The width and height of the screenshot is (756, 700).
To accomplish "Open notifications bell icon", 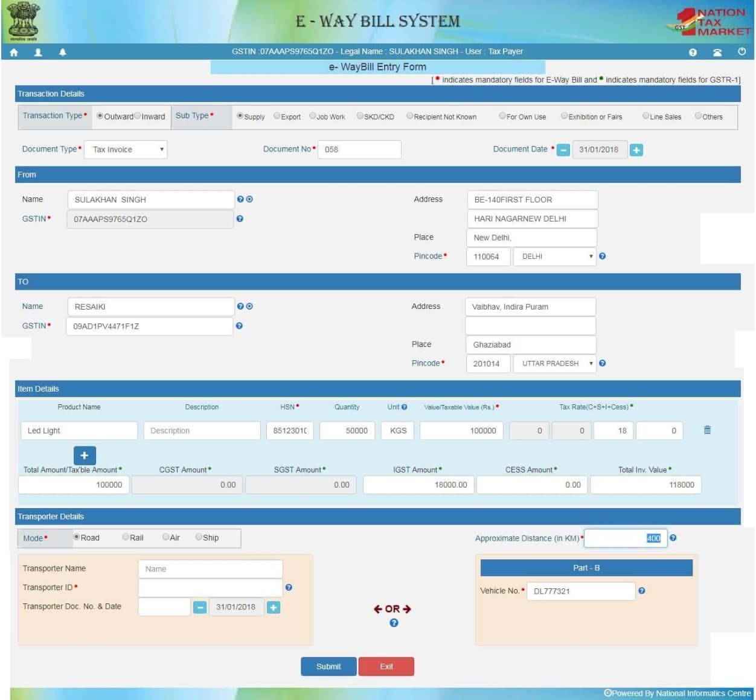I will click(x=62, y=52).
